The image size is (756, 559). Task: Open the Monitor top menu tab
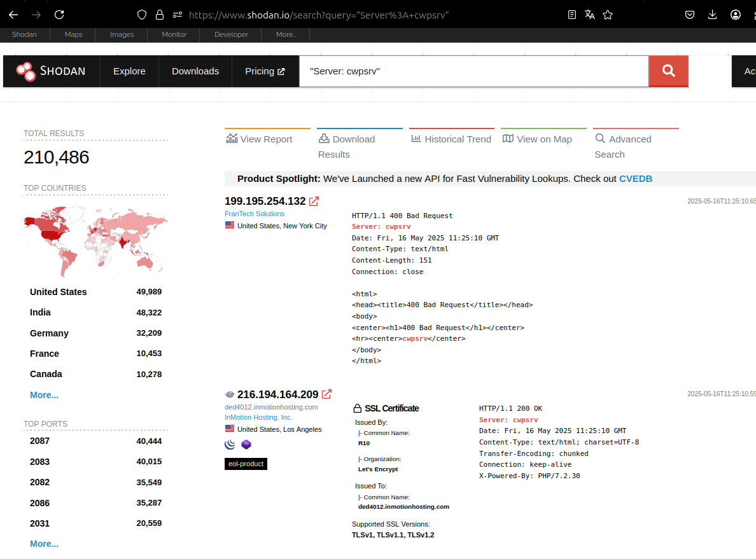(174, 35)
